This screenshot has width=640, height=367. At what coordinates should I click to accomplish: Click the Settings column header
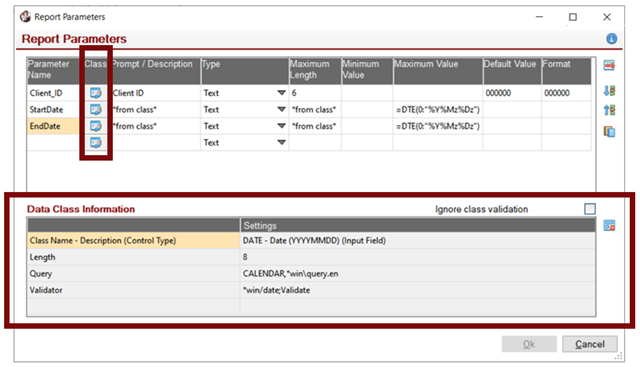tap(418, 225)
